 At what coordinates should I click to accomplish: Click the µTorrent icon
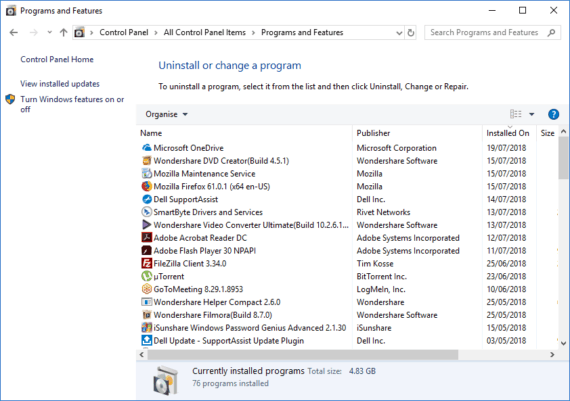tap(146, 276)
